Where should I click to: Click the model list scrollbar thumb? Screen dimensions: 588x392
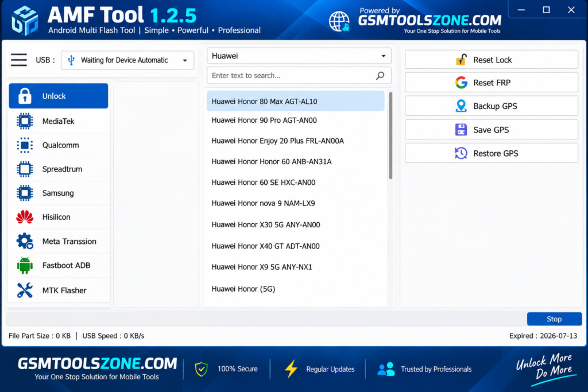tap(390, 135)
